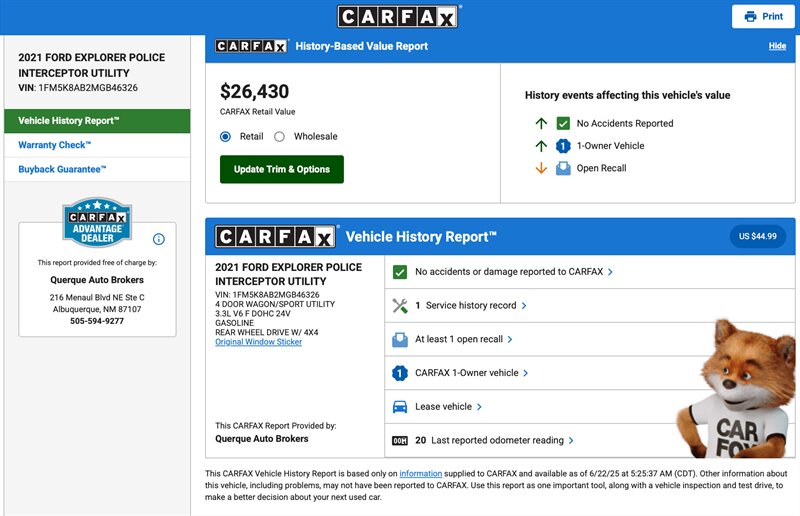800x516 pixels.
Task: Click wrench icon for service history record
Action: point(400,306)
